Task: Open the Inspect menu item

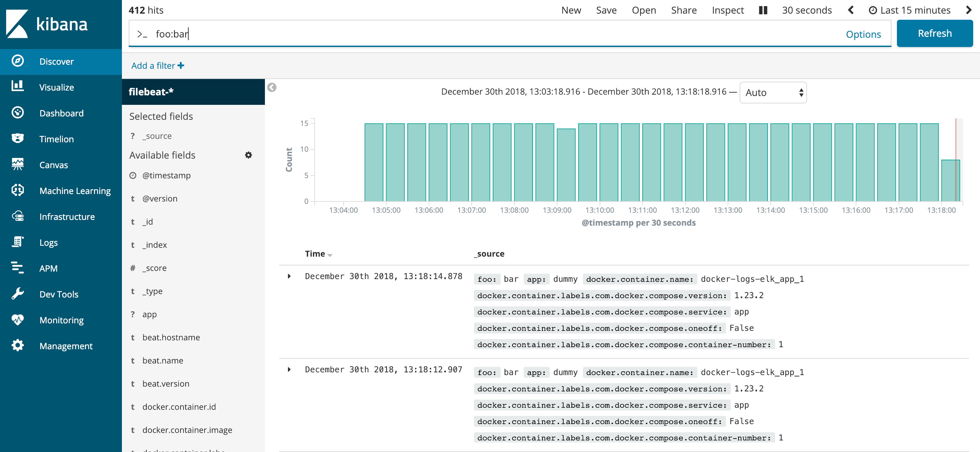Action: [x=727, y=10]
